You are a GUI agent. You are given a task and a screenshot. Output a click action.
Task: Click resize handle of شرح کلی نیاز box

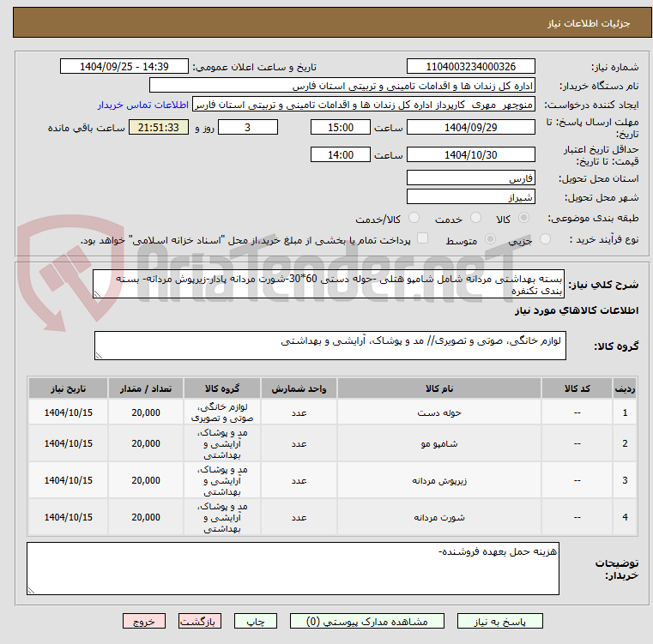(97, 294)
